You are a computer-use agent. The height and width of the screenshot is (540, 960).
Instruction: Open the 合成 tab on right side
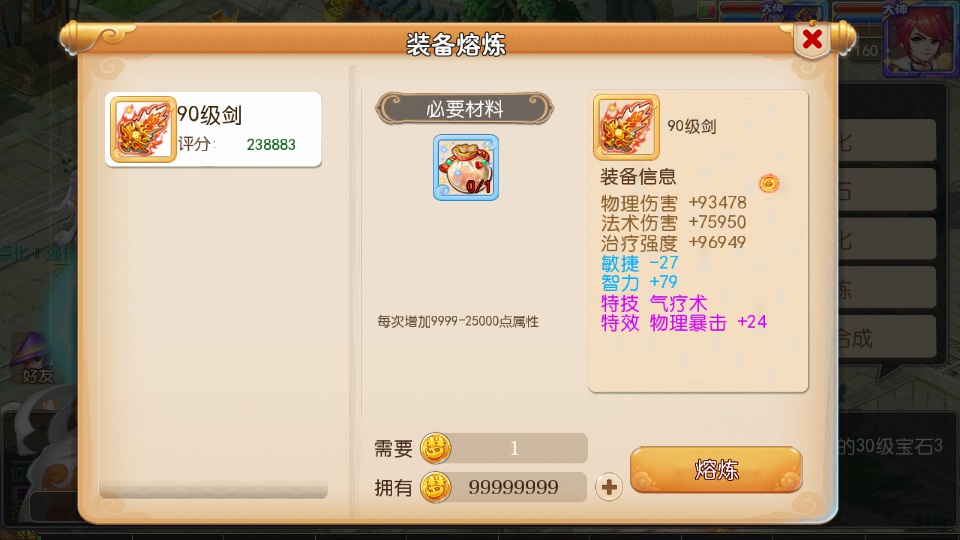click(886, 337)
